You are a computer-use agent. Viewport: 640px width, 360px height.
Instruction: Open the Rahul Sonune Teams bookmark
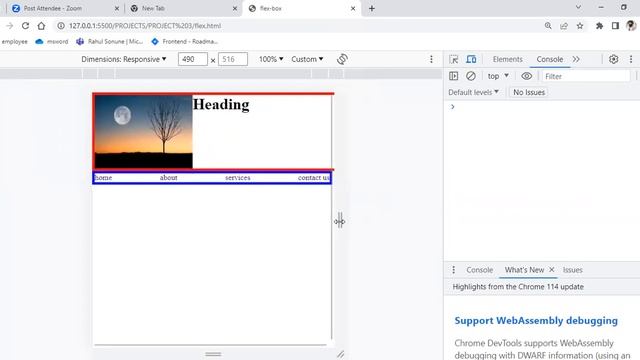pos(109,41)
